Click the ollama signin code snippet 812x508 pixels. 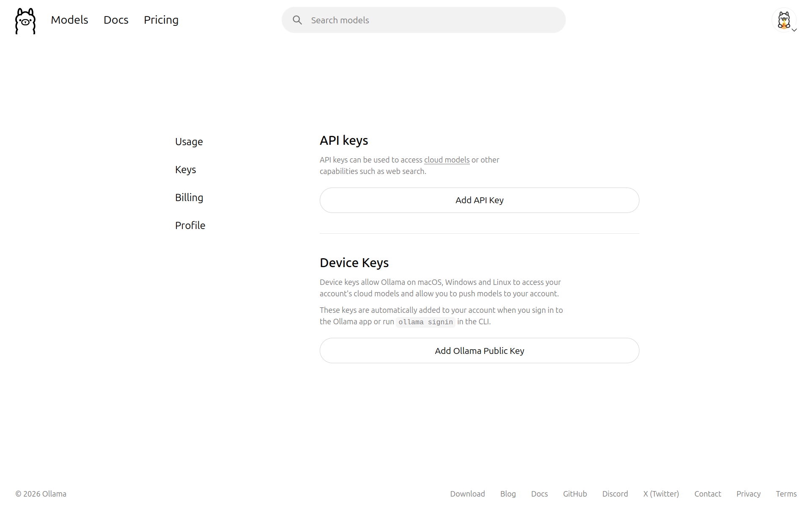[x=425, y=322]
